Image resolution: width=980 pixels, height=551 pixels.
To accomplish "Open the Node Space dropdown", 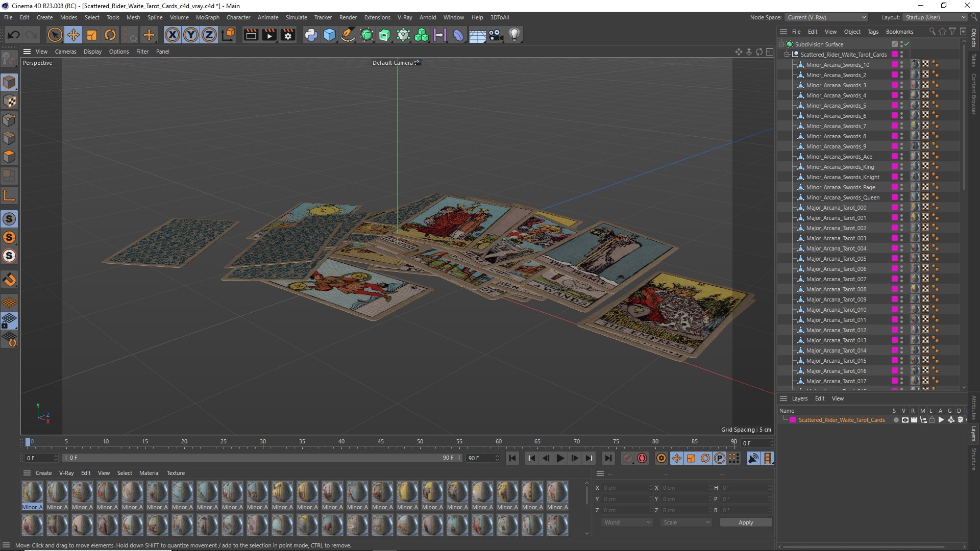I will 826,17.
